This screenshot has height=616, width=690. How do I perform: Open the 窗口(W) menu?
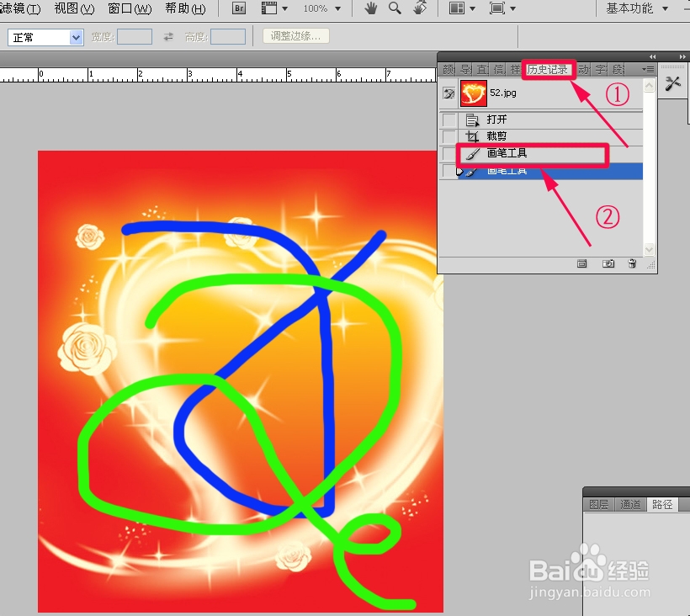tap(130, 8)
